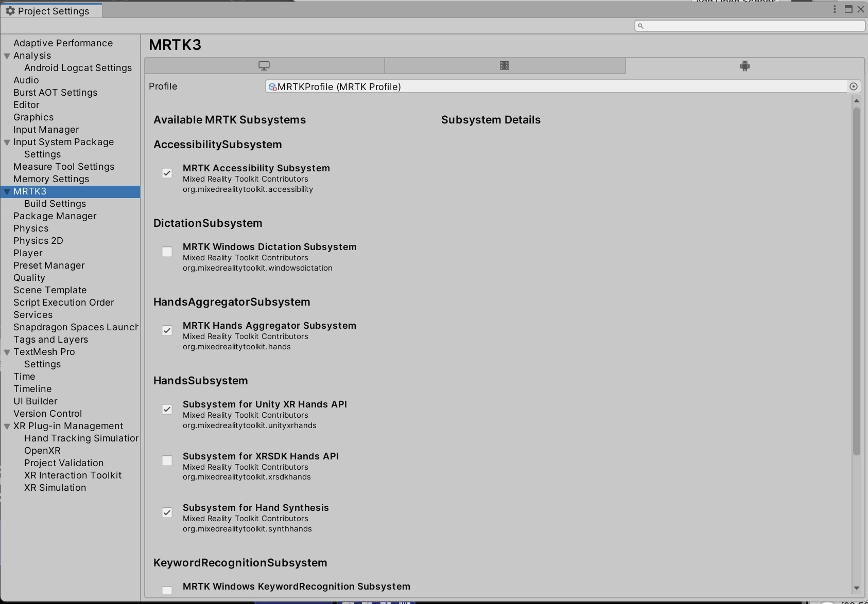
Task: Select Memory Settings category
Action: click(70, 179)
